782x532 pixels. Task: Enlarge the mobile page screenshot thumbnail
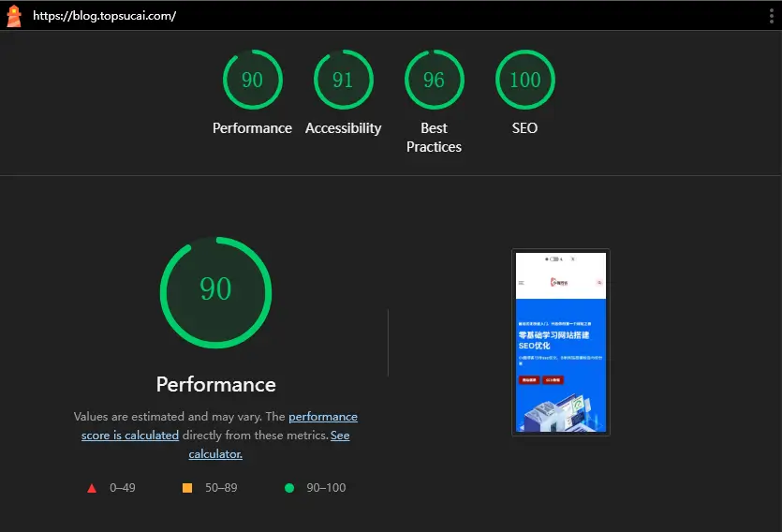tap(561, 342)
